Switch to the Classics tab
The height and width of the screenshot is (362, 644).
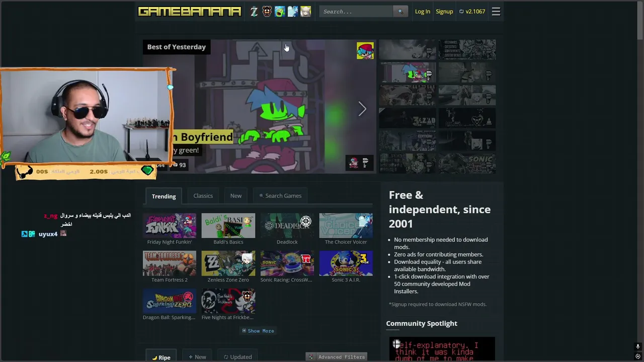(x=203, y=196)
